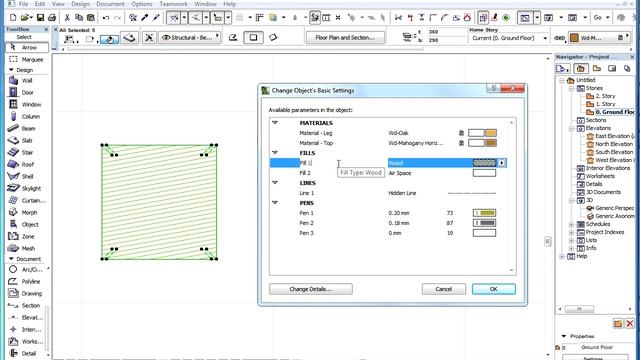This screenshot has height=360, width=640.
Task: Toggle the rotated rectangle geometry method
Action: tap(273, 38)
